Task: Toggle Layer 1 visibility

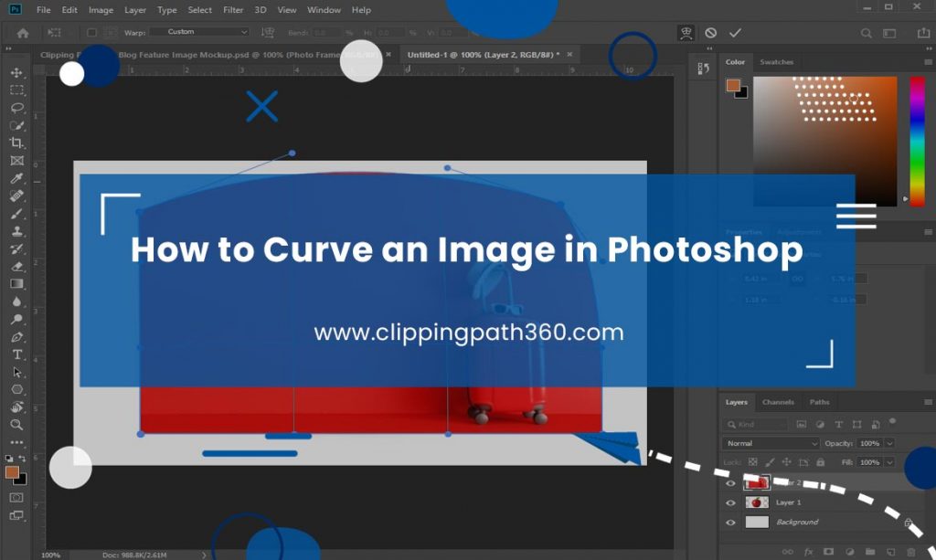Action: pyautogui.click(x=730, y=502)
